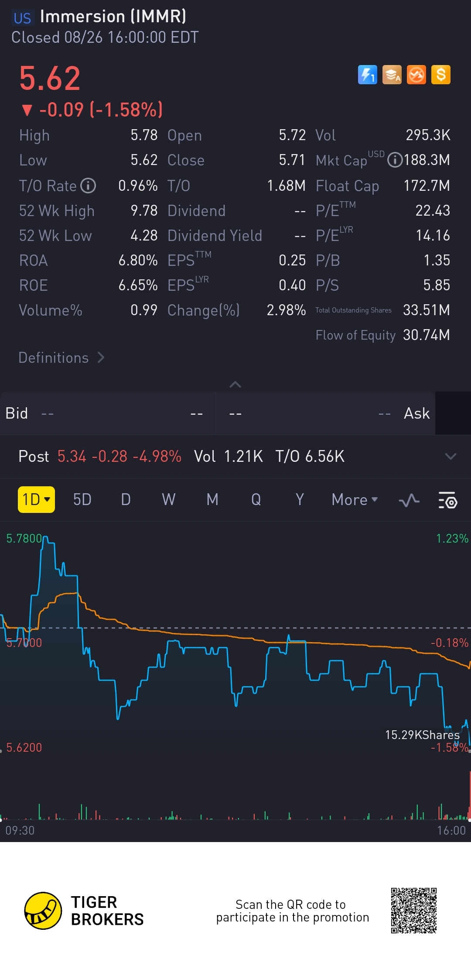This screenshot has height=980, width=471.
Task: Collapse the stock stats panel arrow
Action: coord(235,385)
